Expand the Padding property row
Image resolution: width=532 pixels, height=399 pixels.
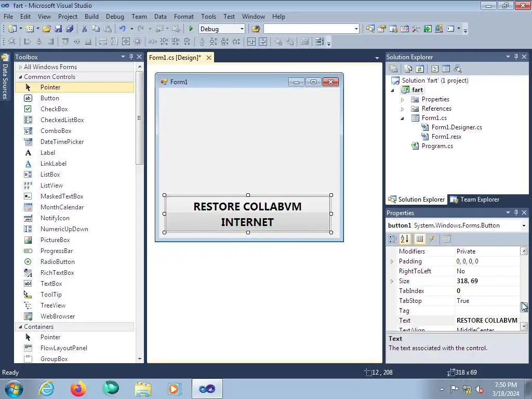[392, 261]
